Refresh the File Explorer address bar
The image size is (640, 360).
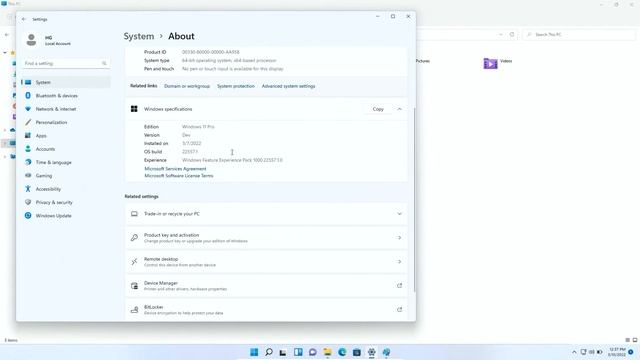coord(512,35)
